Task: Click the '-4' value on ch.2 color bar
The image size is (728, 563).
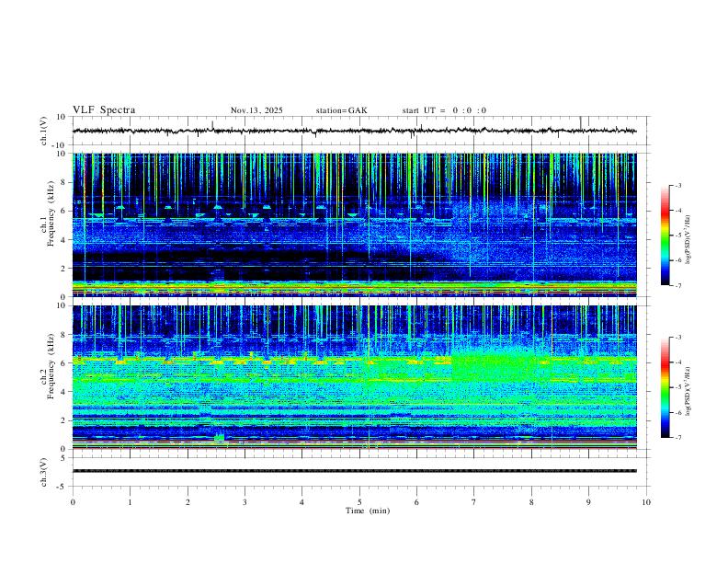Action: 678,362
